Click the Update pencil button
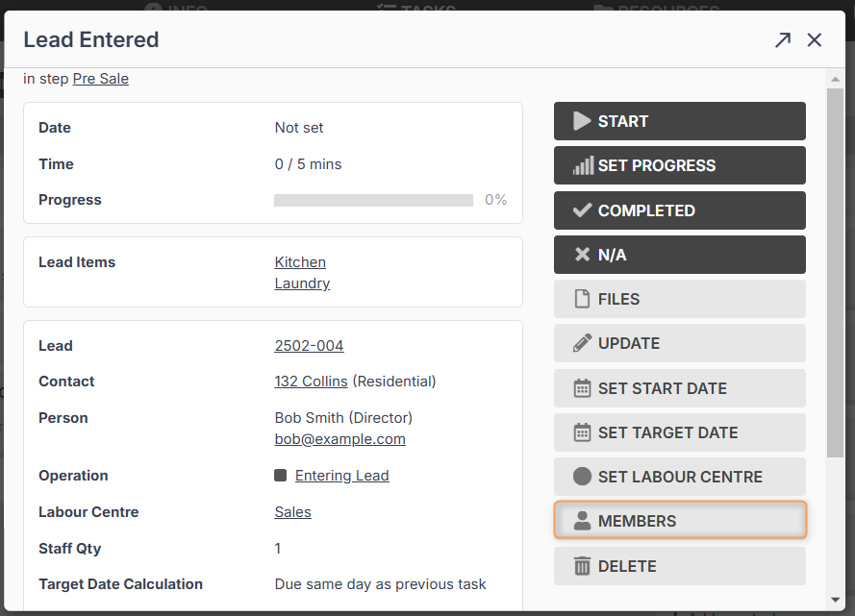The image size is (855, 616). coord(679,343)
